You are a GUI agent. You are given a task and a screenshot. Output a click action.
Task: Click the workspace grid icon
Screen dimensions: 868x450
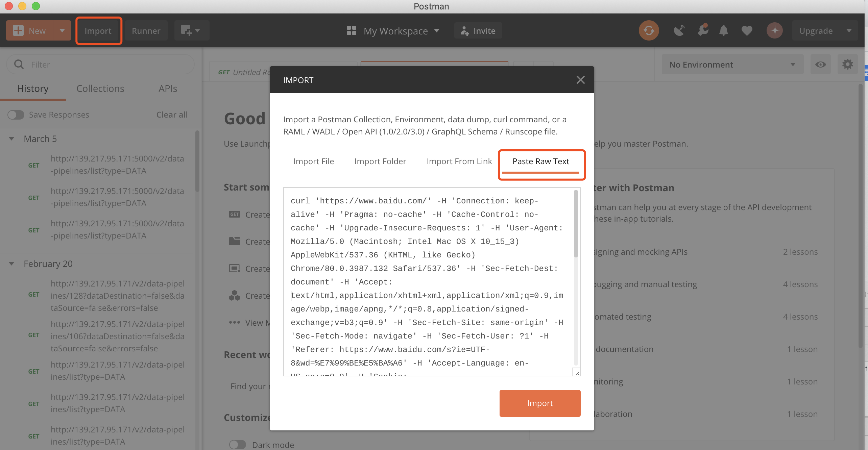[x=352, y=30]
